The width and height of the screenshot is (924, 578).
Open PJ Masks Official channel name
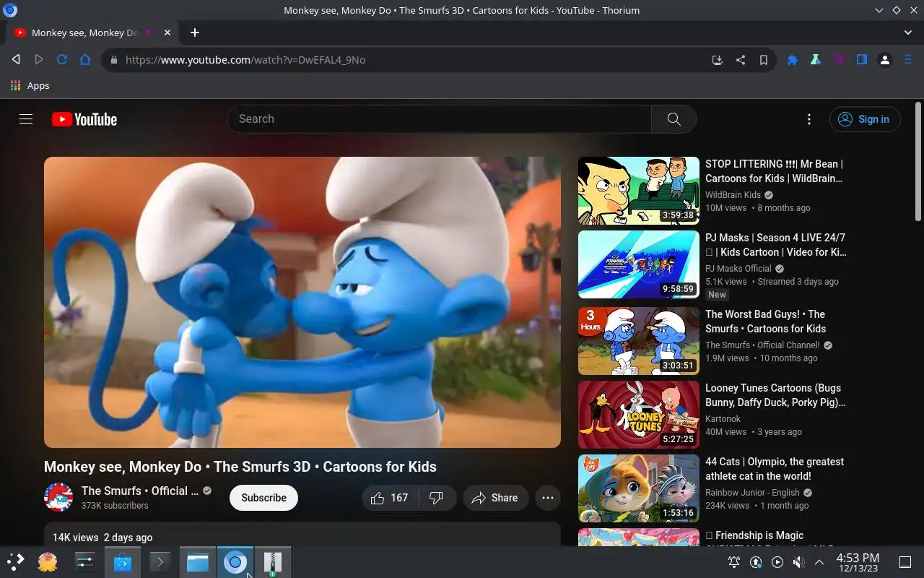point(738,269)
